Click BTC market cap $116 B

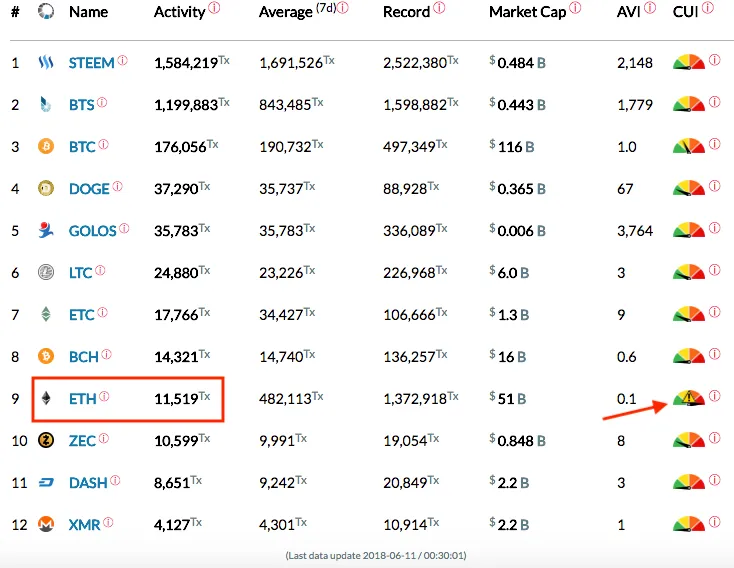(512, 147)
